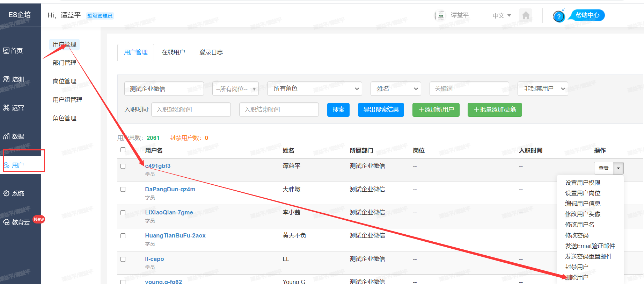Image resolution: width=644 pixels, height=284 pixels.
Task: Click the blue question mark help icon
Action: pos(558,16)
